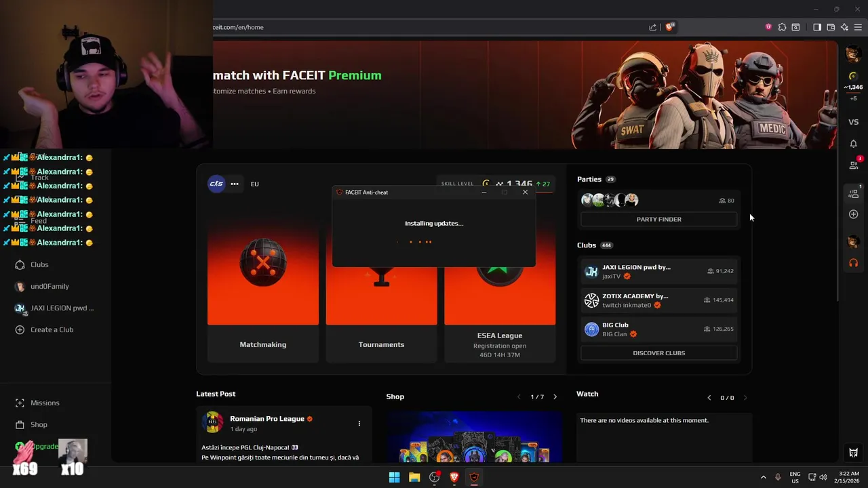Open the three-dots menu beside the CS icon
The height and width of the screenshot is (488, 868).
235,184
